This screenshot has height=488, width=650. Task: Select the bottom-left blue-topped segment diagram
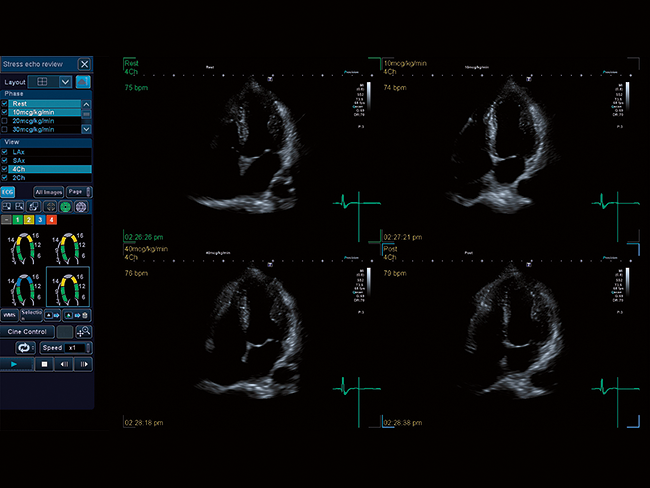[24, 289]
